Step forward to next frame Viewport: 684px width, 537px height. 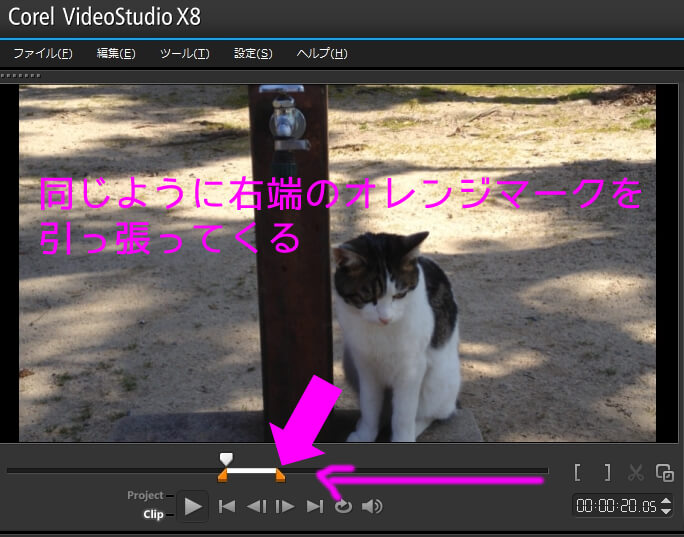coord(285,506)
